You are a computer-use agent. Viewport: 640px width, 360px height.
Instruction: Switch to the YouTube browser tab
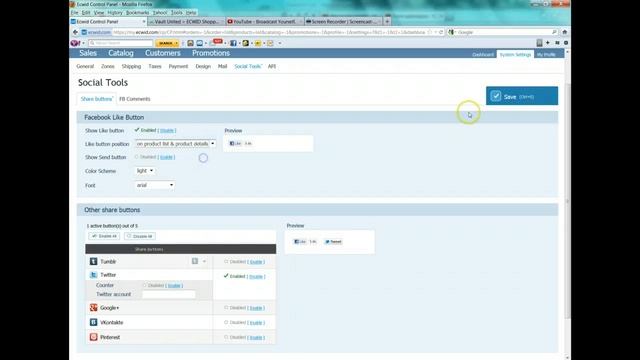click(x=264, y=21)
